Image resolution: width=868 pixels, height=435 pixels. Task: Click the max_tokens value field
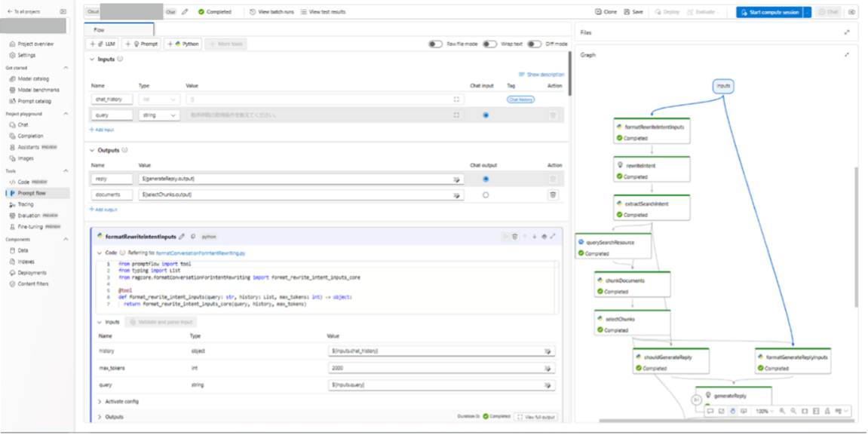point(441,368)
